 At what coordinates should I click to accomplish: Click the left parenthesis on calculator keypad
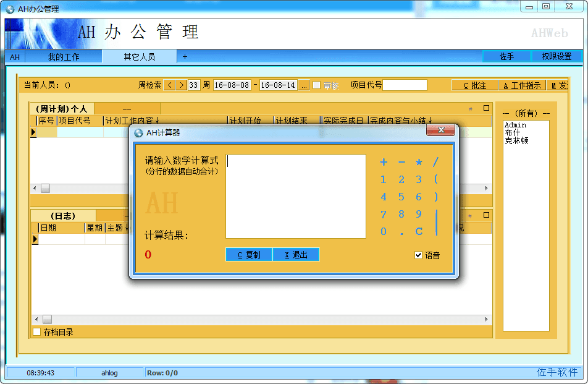(x=436, y=179)
